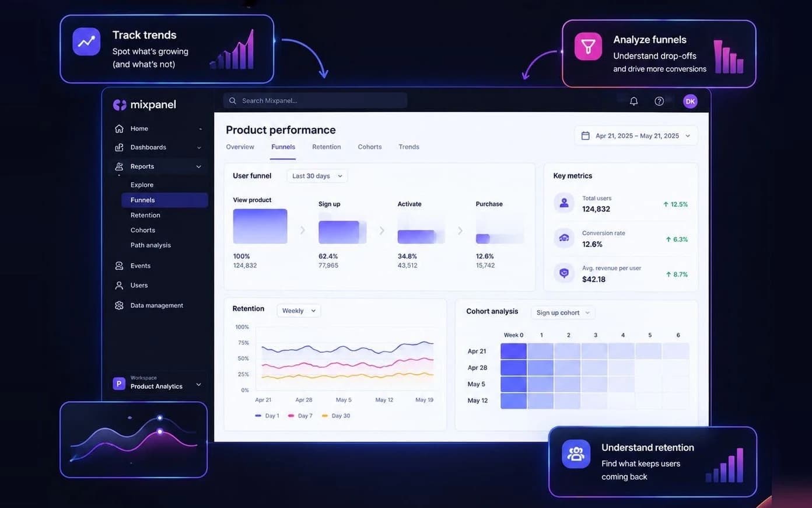
Task: Open the DK user avatar menu
Action: (690, 101)
